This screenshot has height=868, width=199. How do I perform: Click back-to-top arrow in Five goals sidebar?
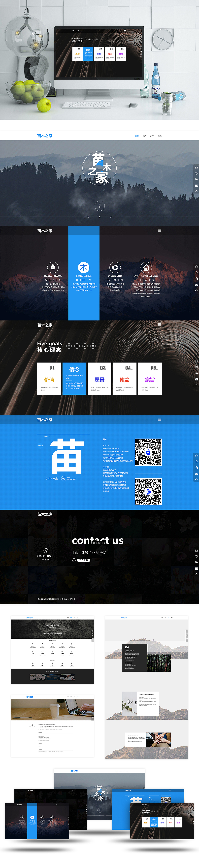[197, 385]
